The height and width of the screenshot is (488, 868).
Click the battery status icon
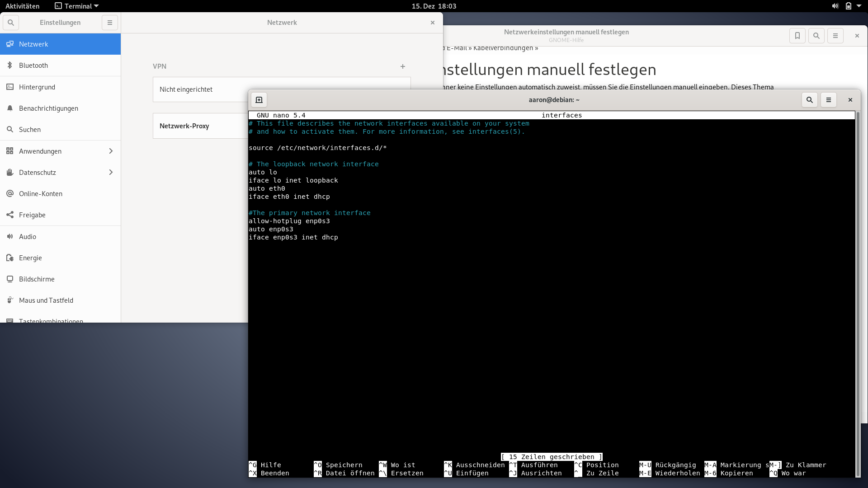849,6
